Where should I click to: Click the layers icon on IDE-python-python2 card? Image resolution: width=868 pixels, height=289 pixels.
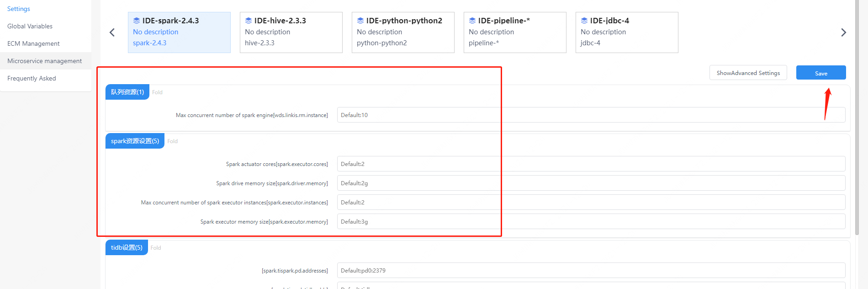(x=360, y=21)
